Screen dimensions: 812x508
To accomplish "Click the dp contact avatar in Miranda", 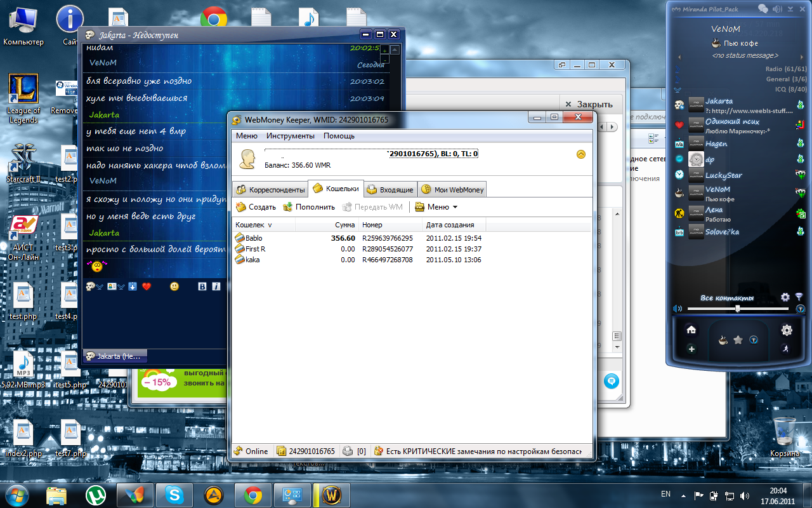I will click(x=696, y=159).
